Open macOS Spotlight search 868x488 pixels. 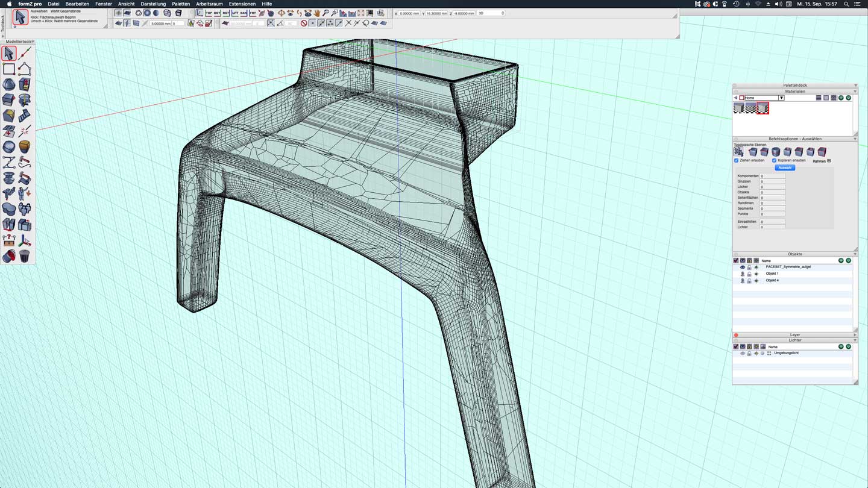(x=846, y=4)
